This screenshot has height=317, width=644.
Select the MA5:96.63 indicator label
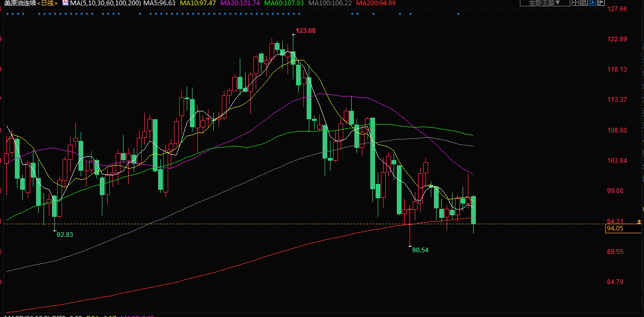[160, 3]
